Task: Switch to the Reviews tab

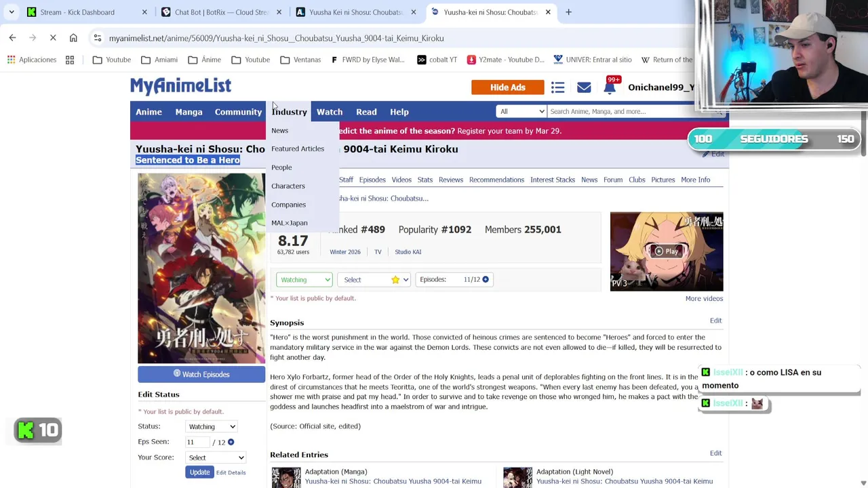Action: 451,180
